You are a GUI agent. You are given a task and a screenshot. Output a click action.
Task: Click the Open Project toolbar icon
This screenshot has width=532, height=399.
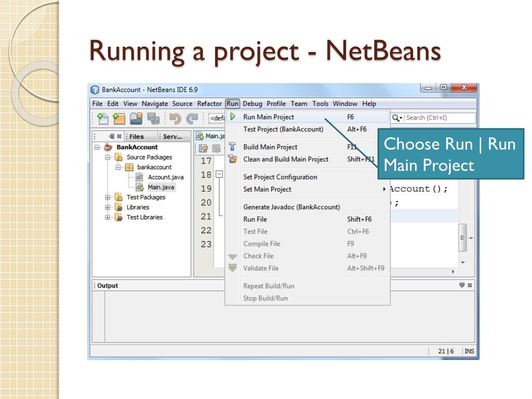[136, 118]
